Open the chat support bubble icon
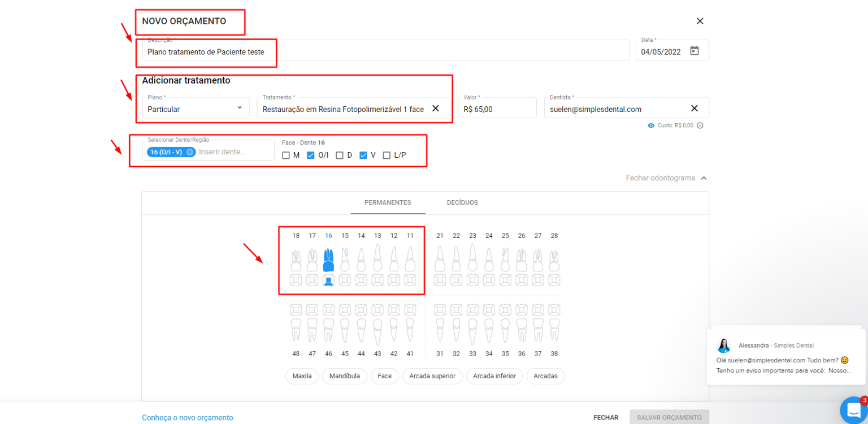This screenshot has height=424, width=868. coord(853,410)
